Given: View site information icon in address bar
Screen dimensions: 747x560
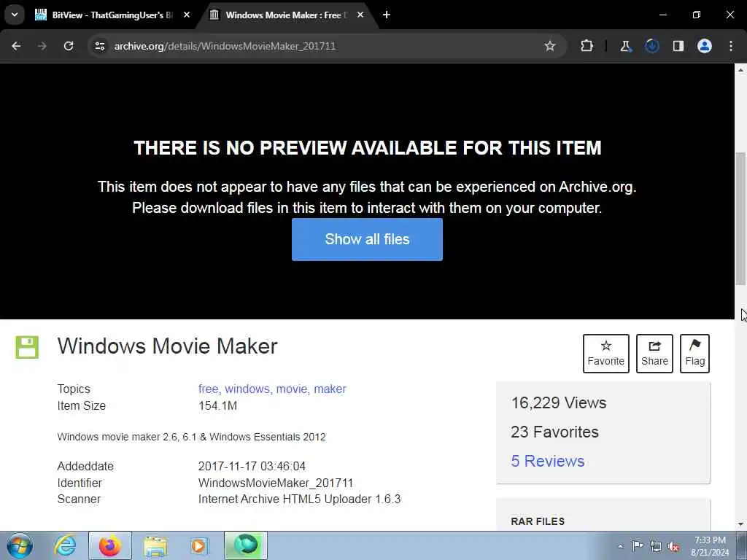Looking at the screenshot, I should pyautogui.click(x=99, y=46).
